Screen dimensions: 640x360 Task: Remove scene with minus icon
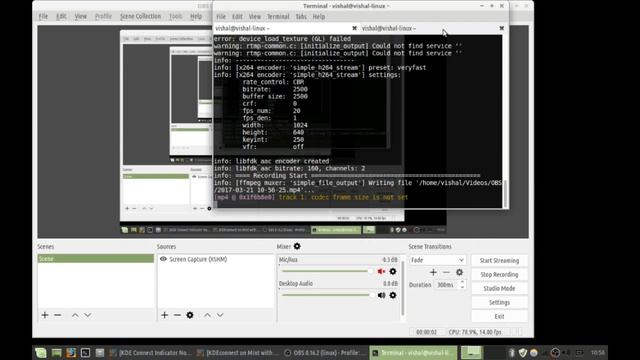point(58,315)
